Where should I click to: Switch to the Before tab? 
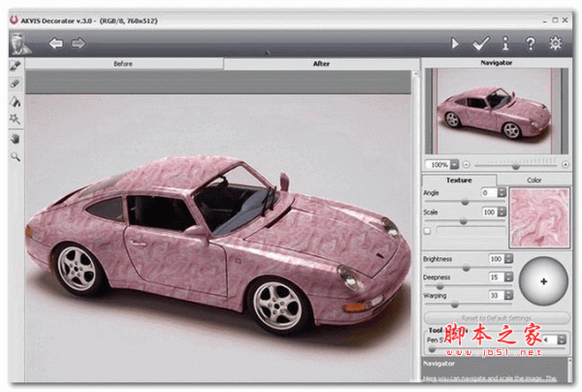point(123,64)
